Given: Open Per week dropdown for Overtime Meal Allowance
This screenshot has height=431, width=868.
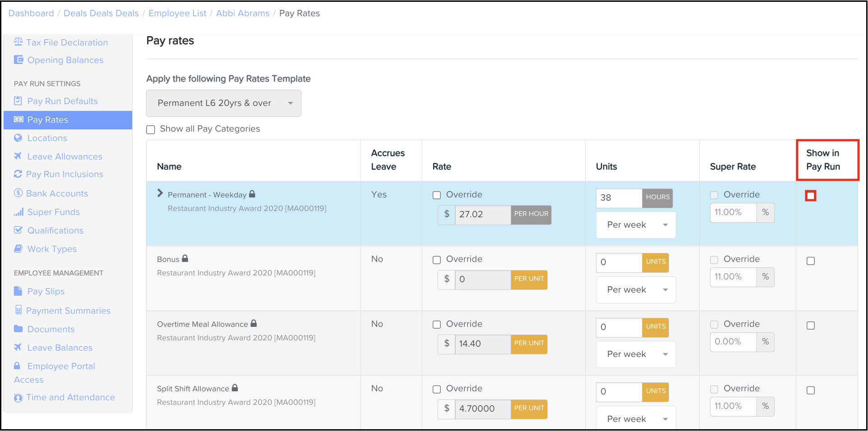Looking at the screenshot, I should (636, 354).
